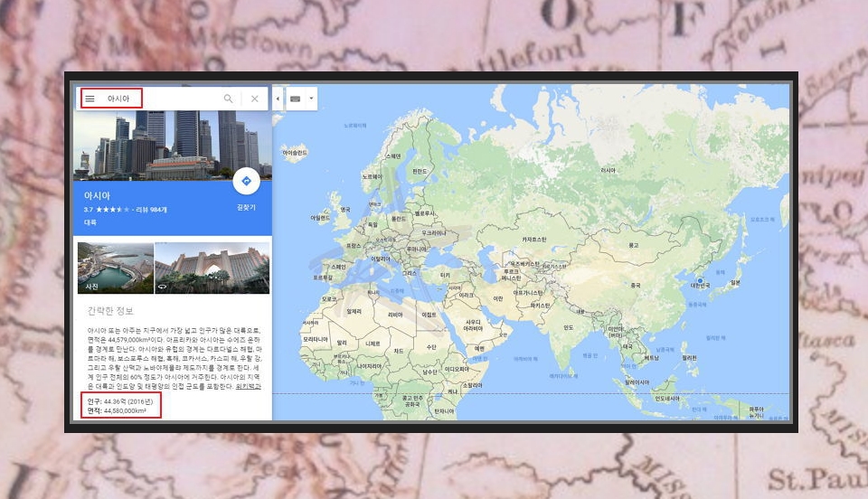The image size is (868, 499).
Task: Click the 이집트 label on map
Action: point(429,315)
